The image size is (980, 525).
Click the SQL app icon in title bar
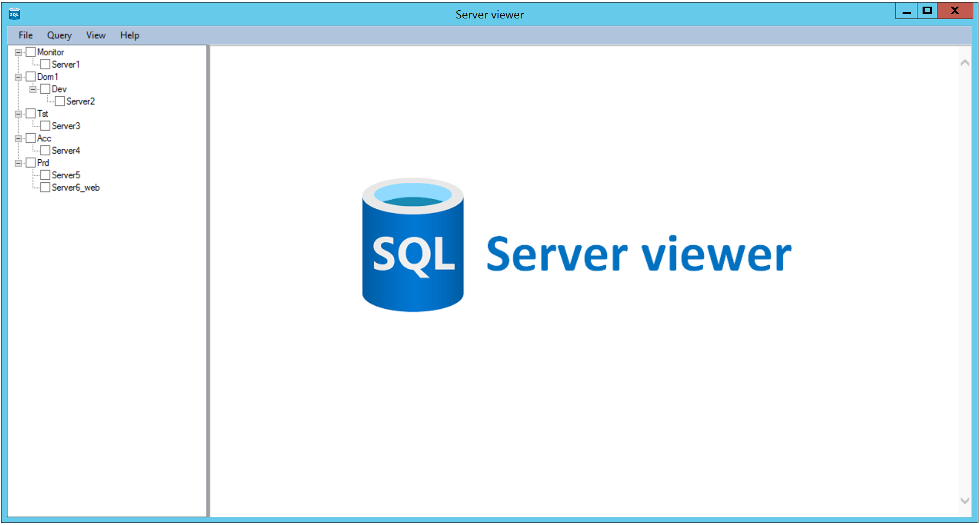tap(14, 14)
